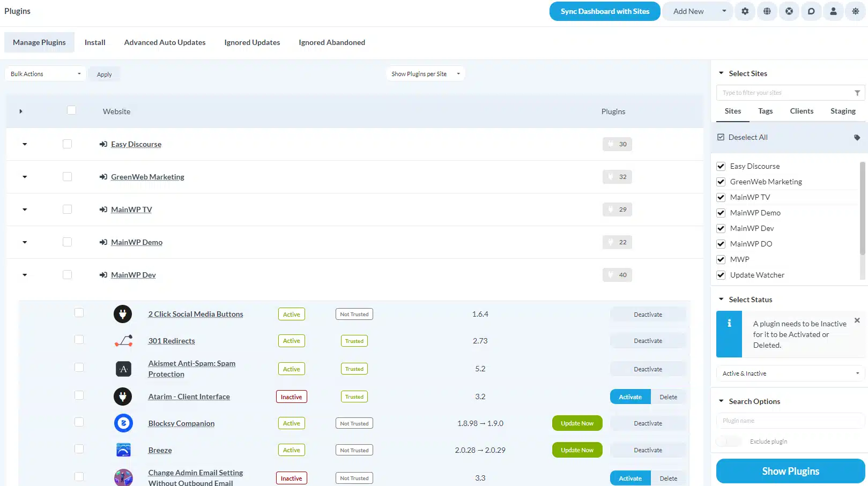Uncheck the MainWP Demo site checkbox
The image size is (868, 486).
(x=721, y=213)
